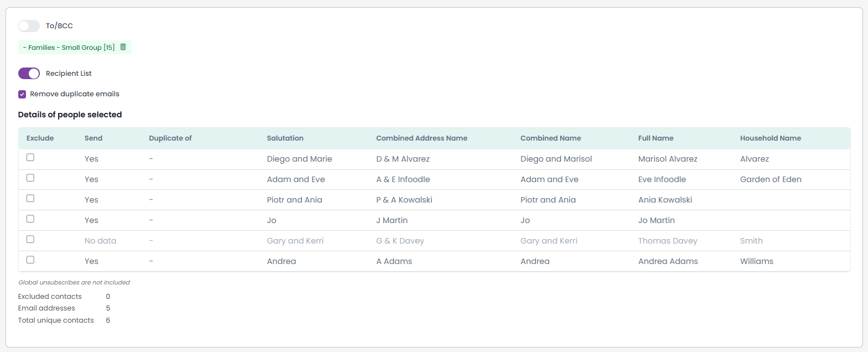
Task: Click the Duplicate of column header
Action: (170, 138)
